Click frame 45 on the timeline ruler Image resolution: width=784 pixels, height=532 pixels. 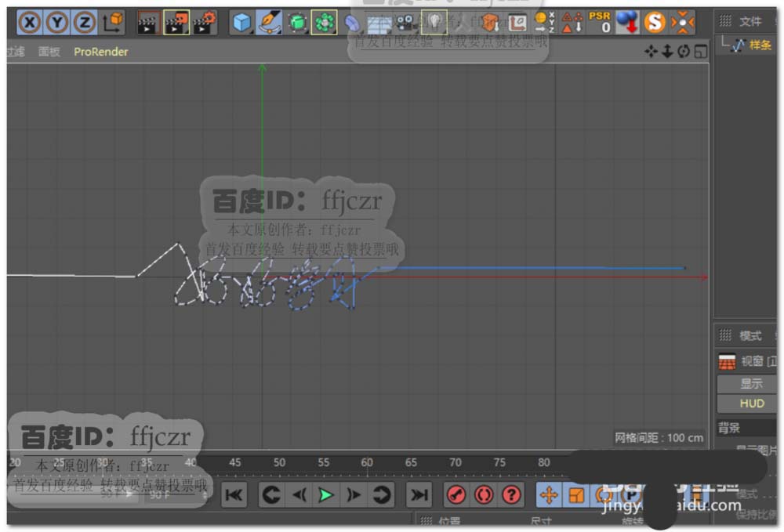pos(234,463)
